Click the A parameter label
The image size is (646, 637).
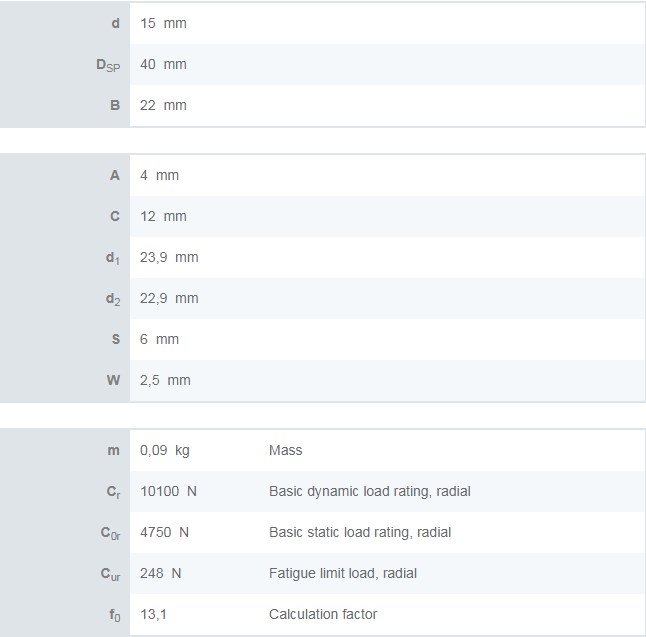point(114,175)
